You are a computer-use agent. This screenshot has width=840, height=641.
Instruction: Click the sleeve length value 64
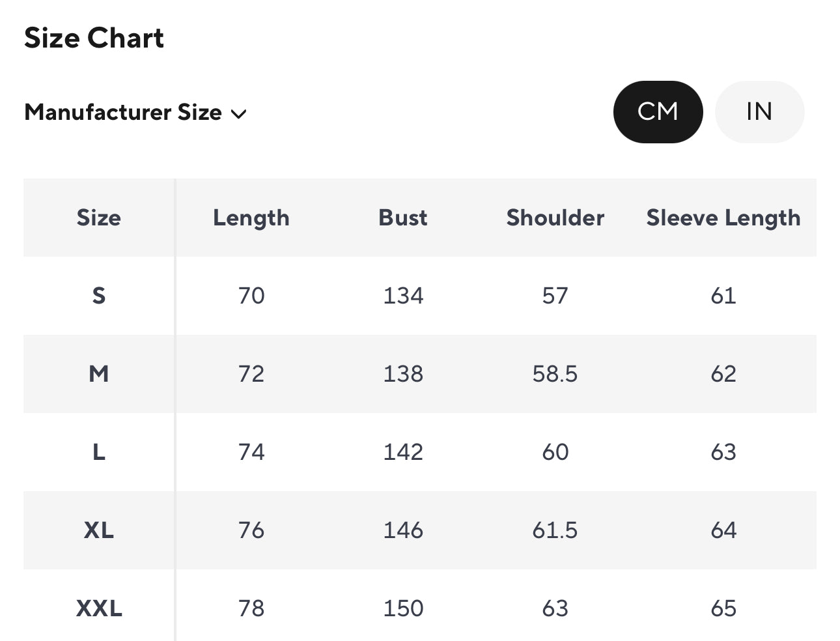[723, 530]
